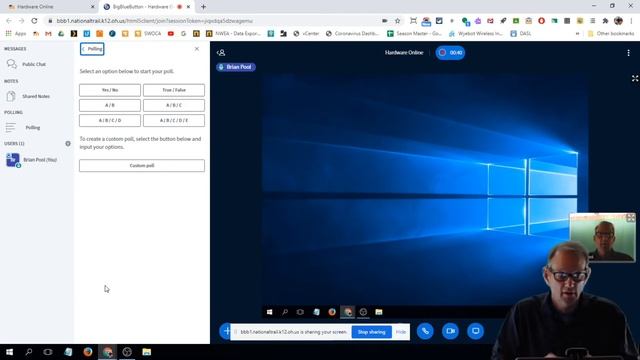The width and height of the screenshot is (640, 360).
Task: Reload the page
Action: pos(34,20)
